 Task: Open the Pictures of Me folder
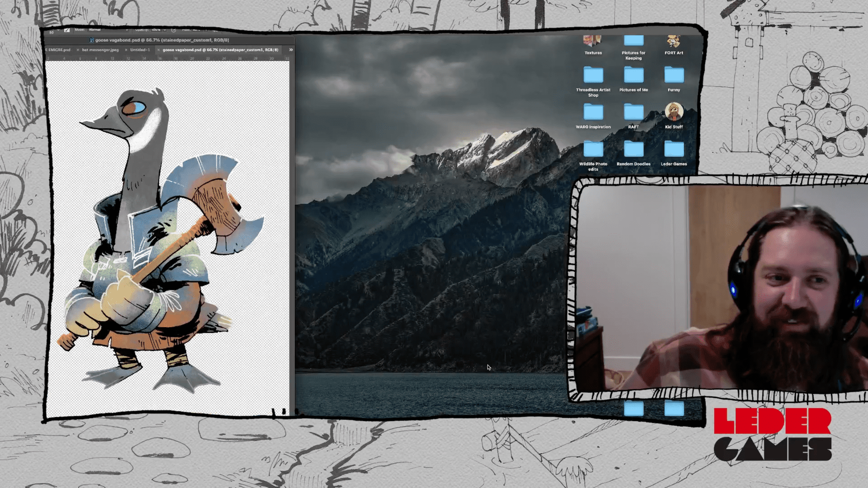pos(633,76)
